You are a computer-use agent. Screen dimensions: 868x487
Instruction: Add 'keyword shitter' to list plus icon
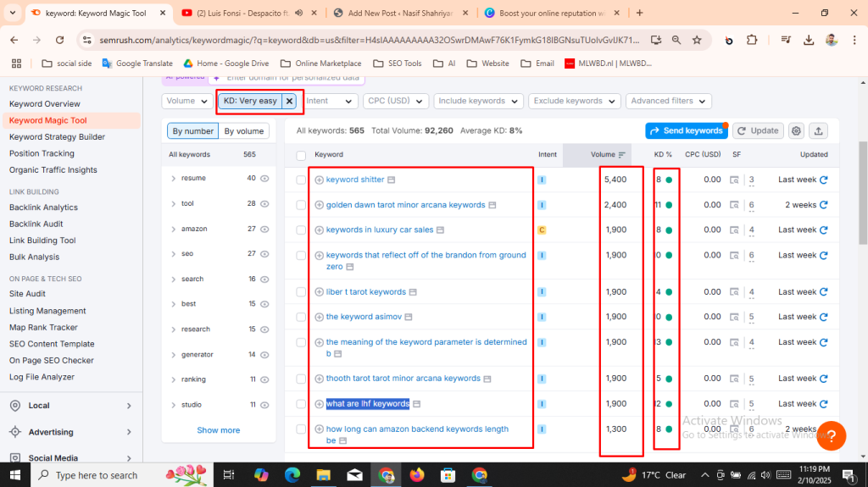pyautogui.click(x=320, y=180)
